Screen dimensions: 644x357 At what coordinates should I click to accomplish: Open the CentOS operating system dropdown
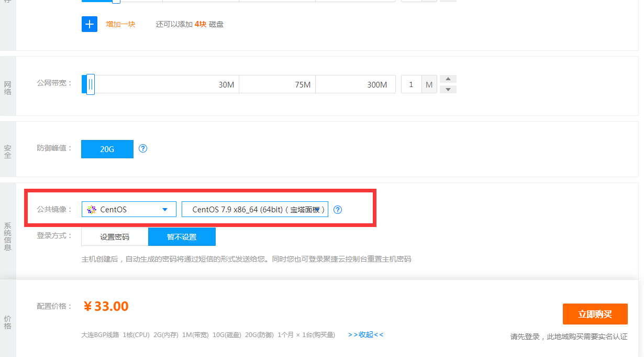pyautogui.click(x=128, y=209)
